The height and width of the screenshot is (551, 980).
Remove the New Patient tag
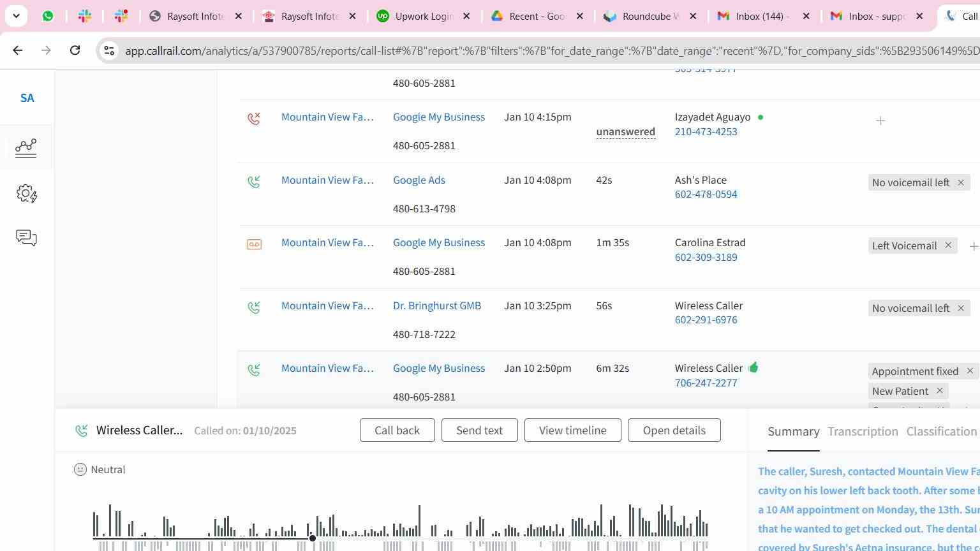coord(939,390)
